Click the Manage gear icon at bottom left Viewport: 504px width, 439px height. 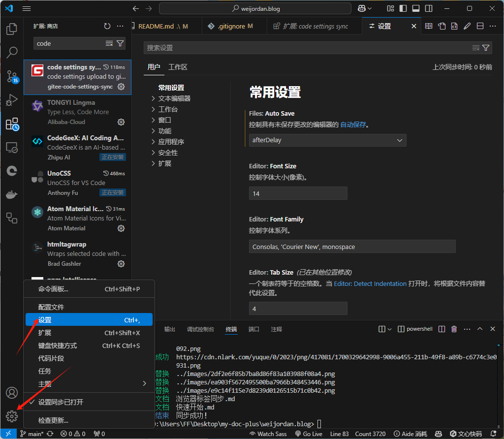(x=12, y=416)
